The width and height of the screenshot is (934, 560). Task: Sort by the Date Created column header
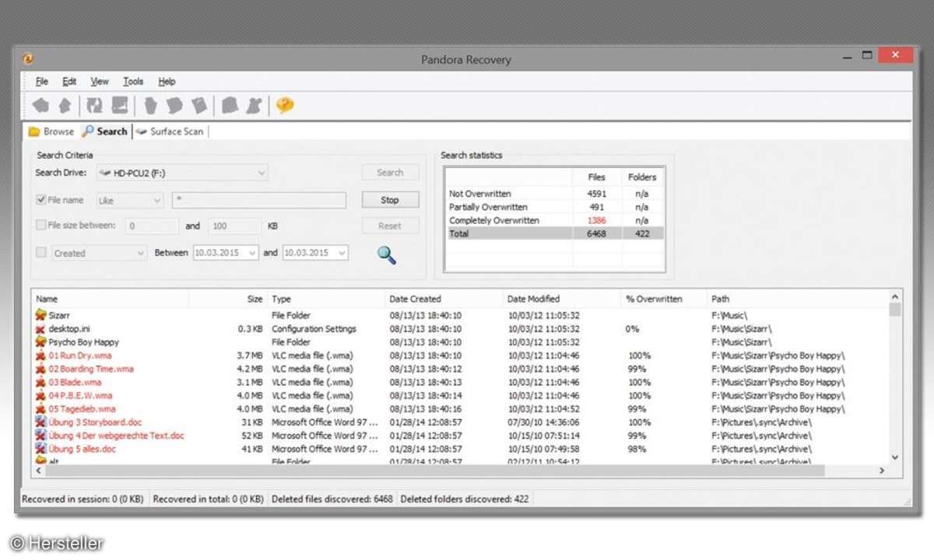[x=444, y=299]
